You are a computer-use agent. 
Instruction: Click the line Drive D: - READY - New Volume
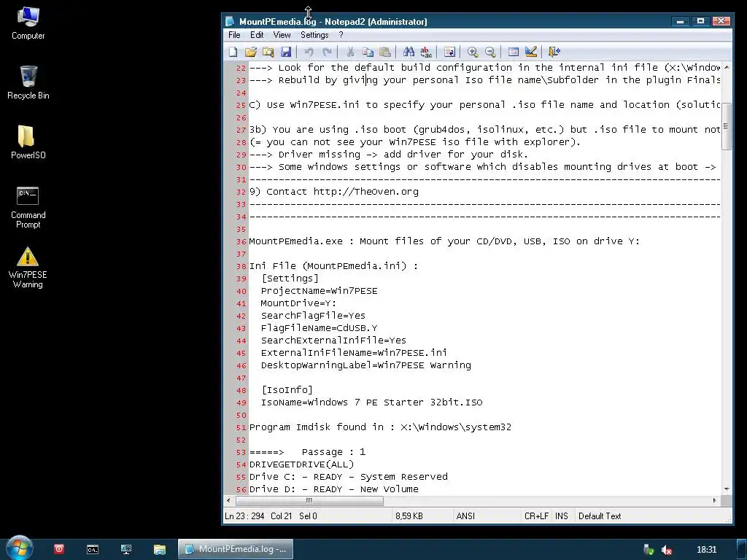click(x=333, y=489)
